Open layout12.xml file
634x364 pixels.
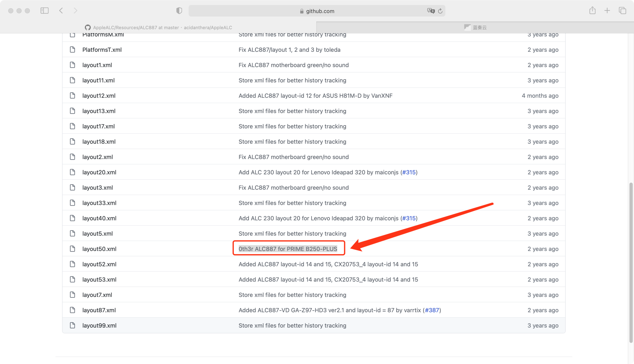[99, 96]
